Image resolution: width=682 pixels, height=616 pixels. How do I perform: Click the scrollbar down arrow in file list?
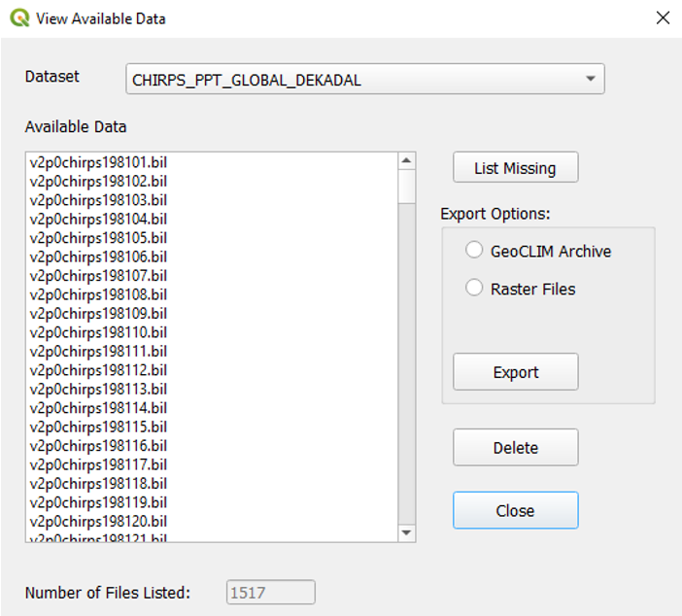tap(407, 532)
